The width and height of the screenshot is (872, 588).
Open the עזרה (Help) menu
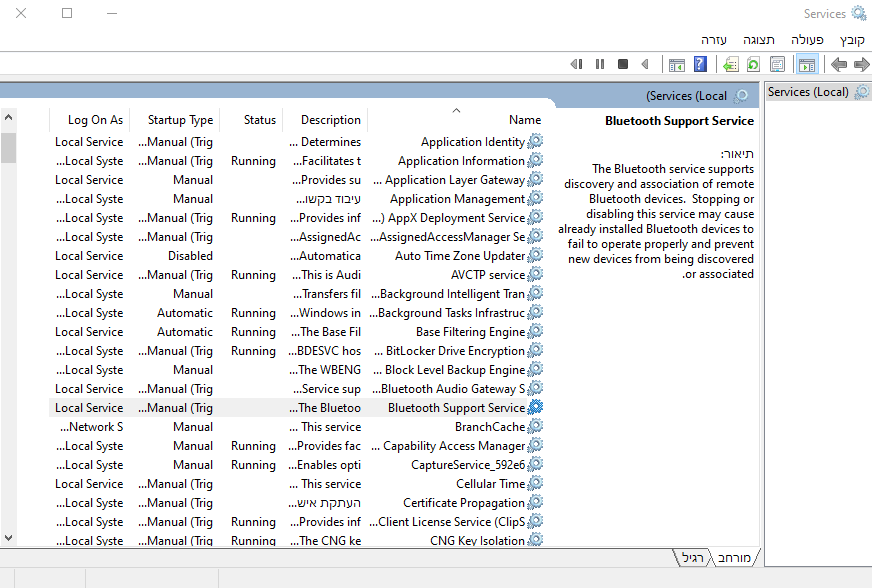click(714, 39)
